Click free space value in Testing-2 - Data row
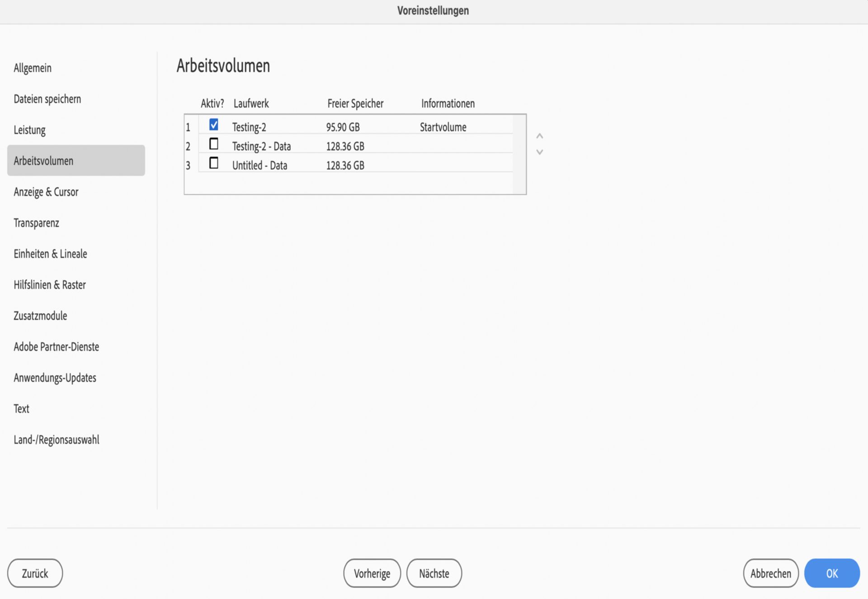Screen dimensions: 868x599 coord(345,146)
